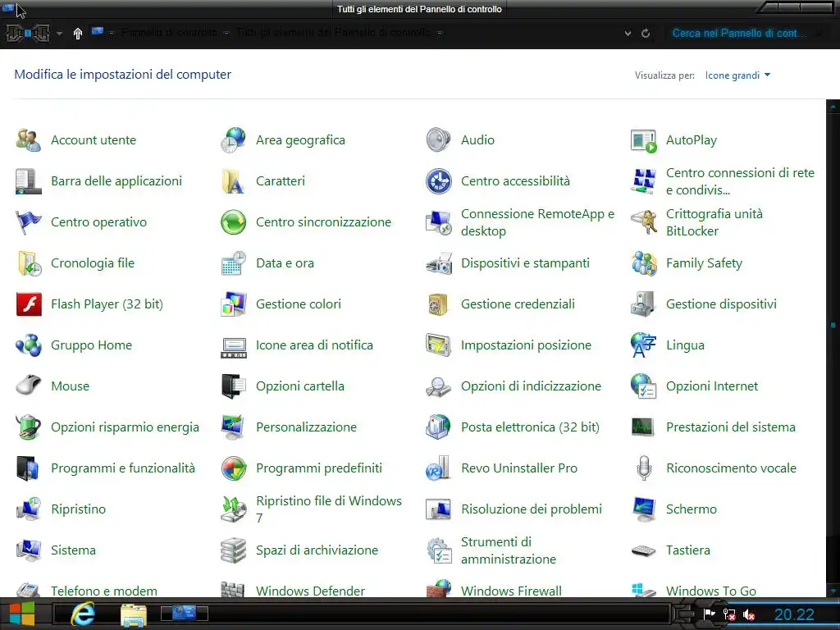The image size is (840, 630).
Task: Open the Area geografica globe icon
Action: click(234, 140)
